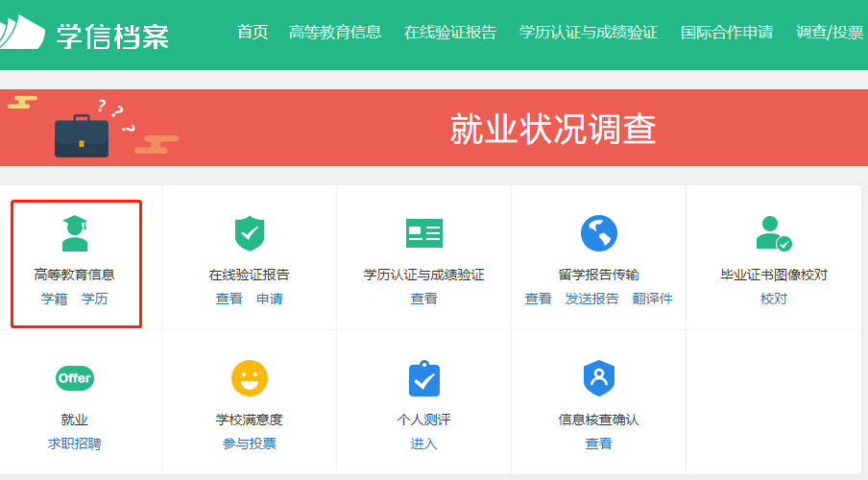
Task: Click the blue clipboard 个人测评 icon
Action: 423,378
